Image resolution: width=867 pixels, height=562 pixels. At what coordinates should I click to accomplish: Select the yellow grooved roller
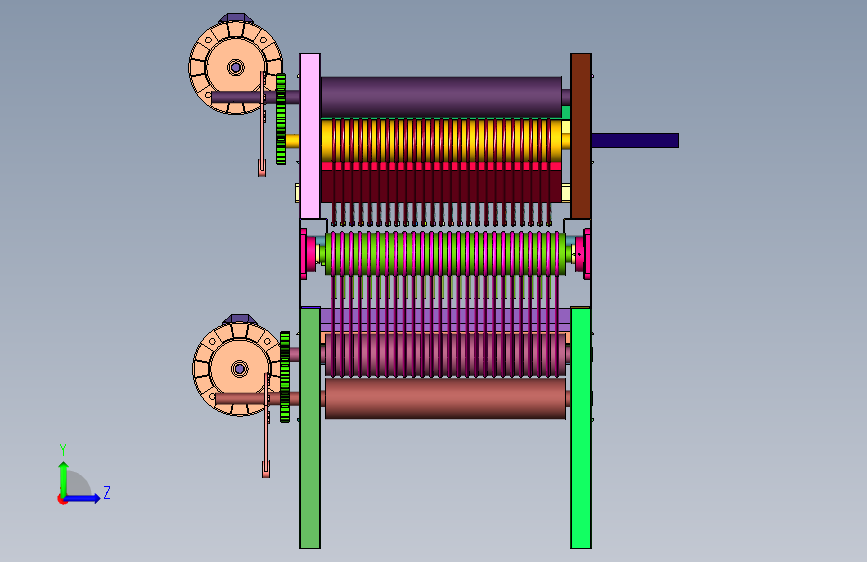point(441,140)
